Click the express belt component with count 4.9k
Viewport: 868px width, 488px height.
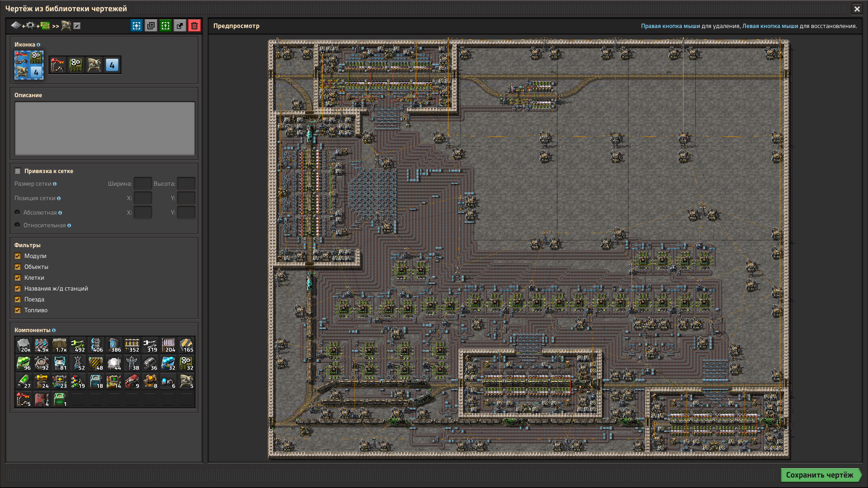tap(42, 345)
